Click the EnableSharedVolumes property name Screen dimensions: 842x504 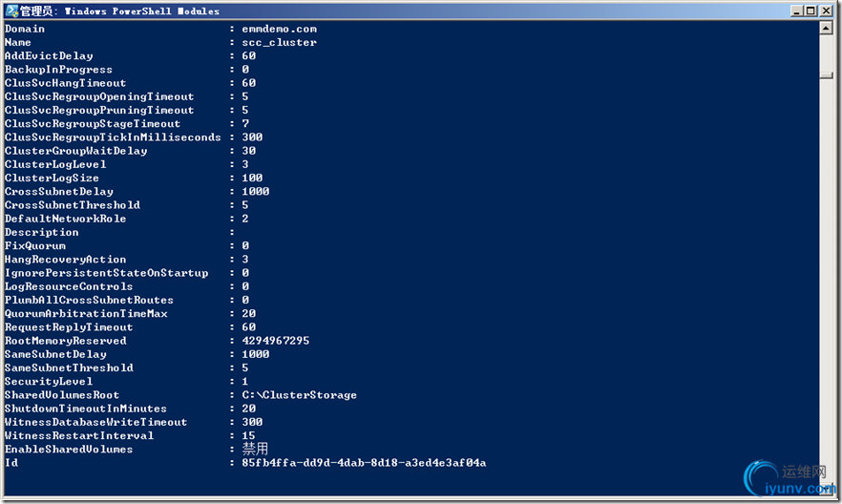[69, 450]
